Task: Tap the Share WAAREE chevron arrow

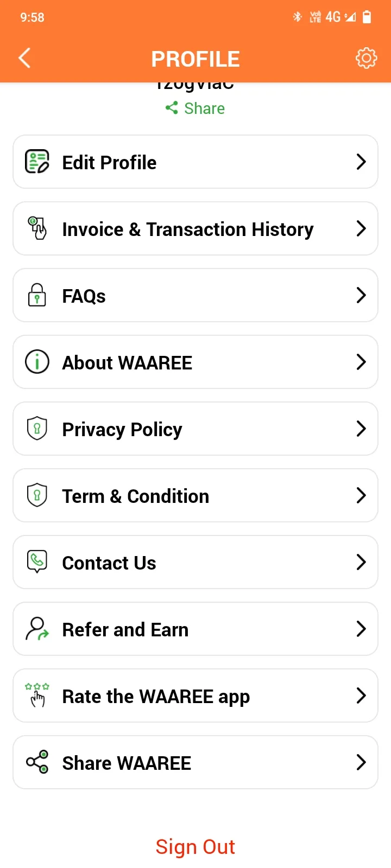Action: (361, 762)
